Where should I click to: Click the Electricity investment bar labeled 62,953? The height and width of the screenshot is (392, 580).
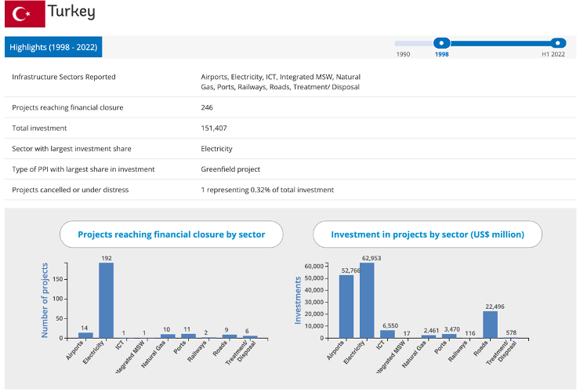click(367, 300)
